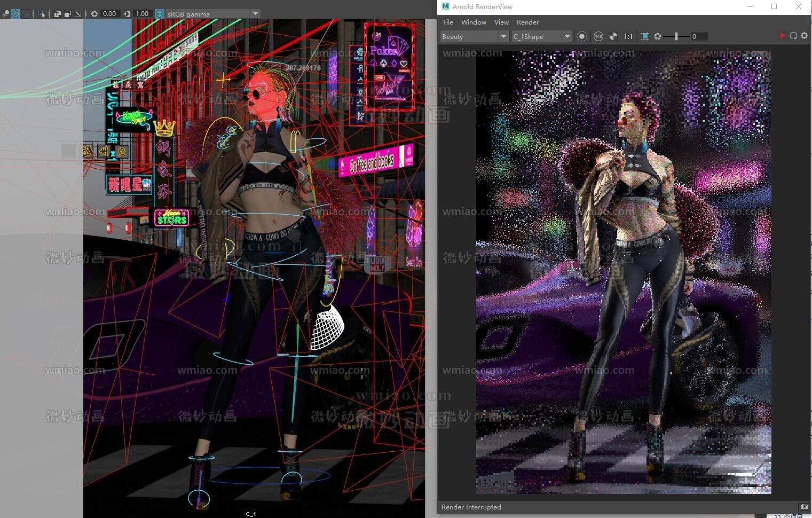Viewport: 812px width, 518px height.
Task: Click the color channel pie icon
Action: [x=613, y=36]
